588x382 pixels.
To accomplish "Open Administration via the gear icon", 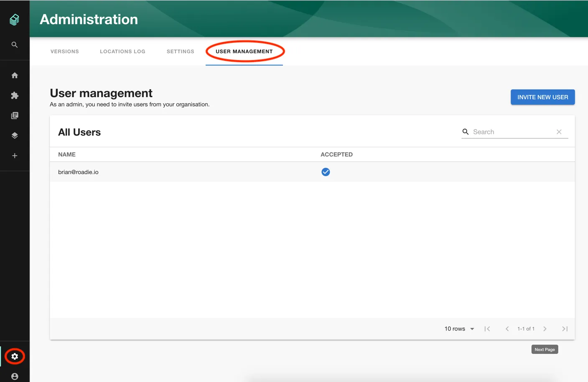I will pos(15,356).
